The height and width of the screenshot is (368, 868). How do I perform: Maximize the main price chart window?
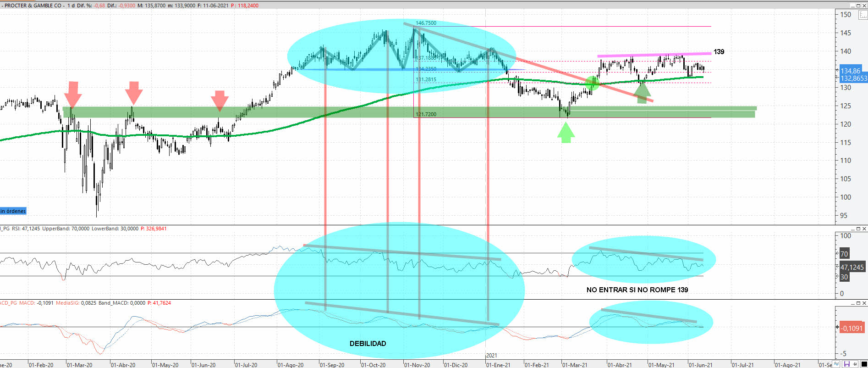[x=858, y=6]
